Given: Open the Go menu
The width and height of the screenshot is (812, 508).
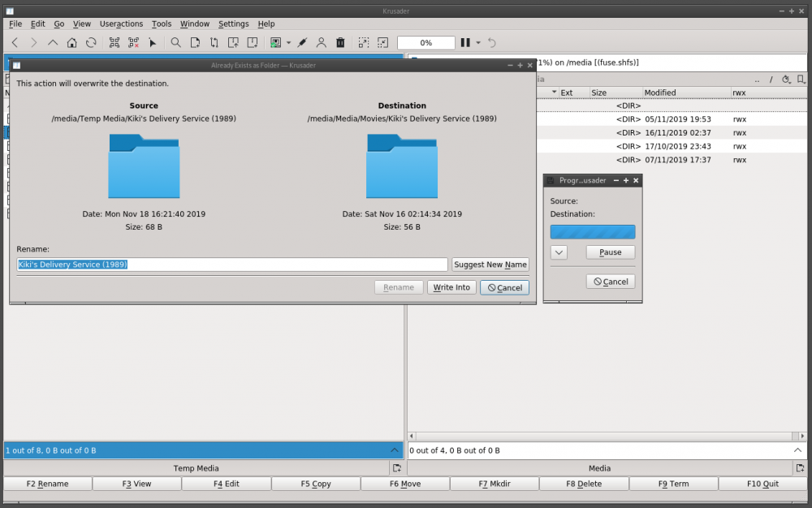Looking at the screenshot, I should (59, 24).
